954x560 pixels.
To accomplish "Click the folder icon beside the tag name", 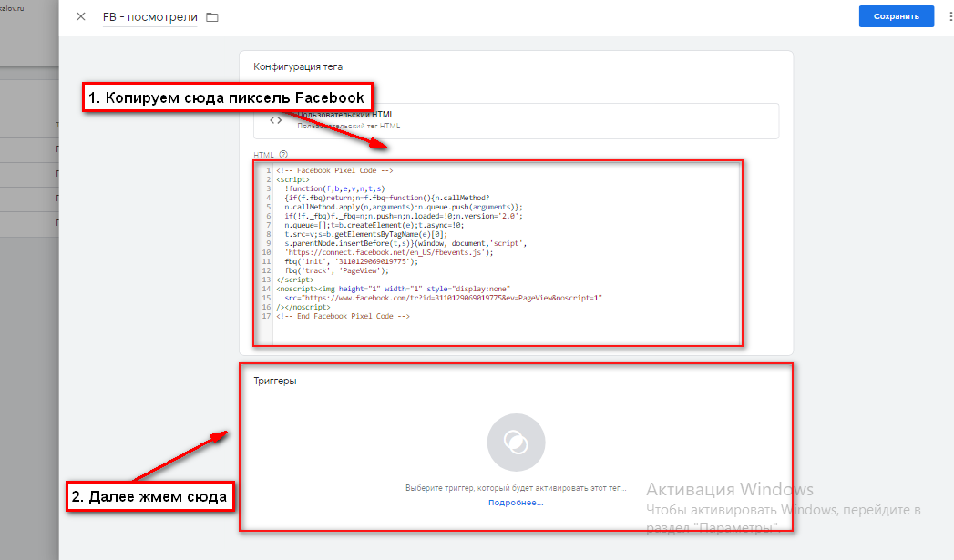I will [x=212, y=17].
